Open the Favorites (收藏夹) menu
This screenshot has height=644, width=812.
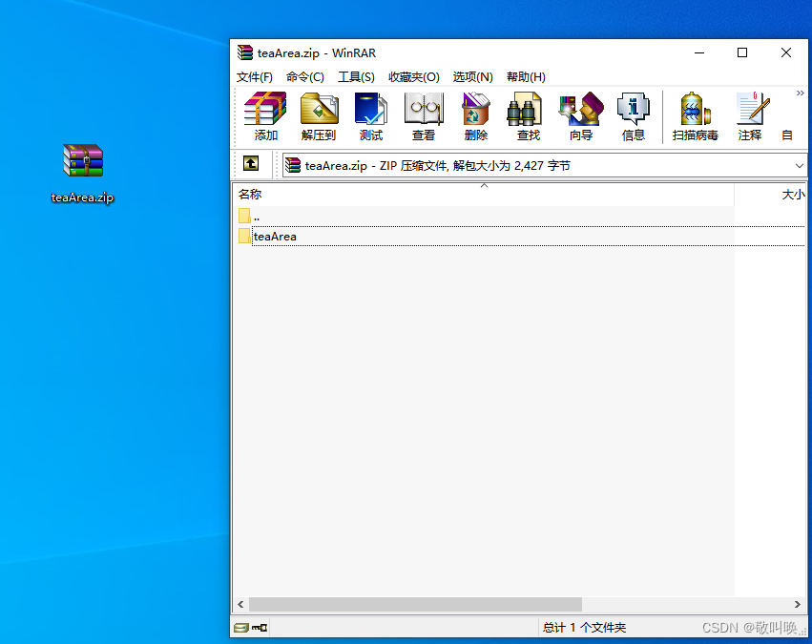click(x=414, y=77)
